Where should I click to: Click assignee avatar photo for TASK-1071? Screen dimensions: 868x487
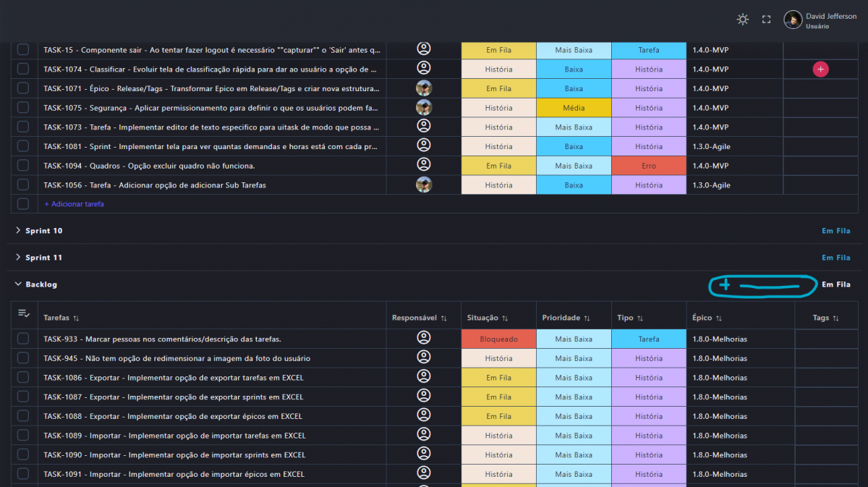pyautogui.click(x=424, y=88)
